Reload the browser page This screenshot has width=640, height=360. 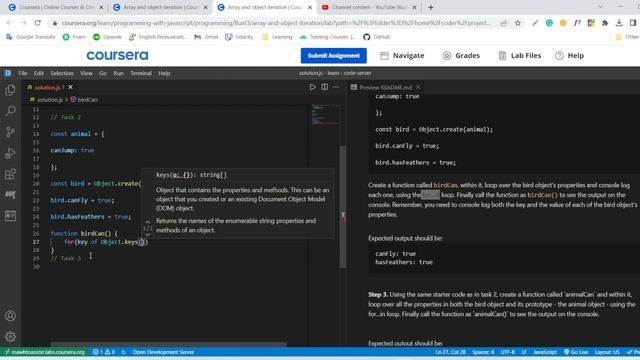tap(38, 23)
